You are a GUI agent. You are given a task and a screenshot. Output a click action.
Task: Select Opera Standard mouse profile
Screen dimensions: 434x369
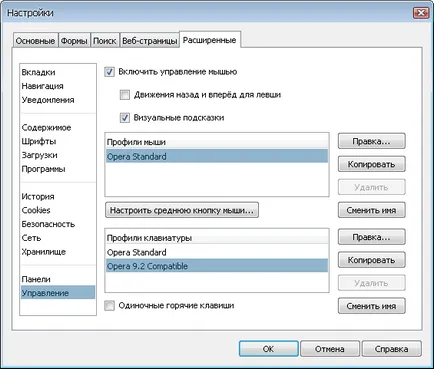(217, 156)
